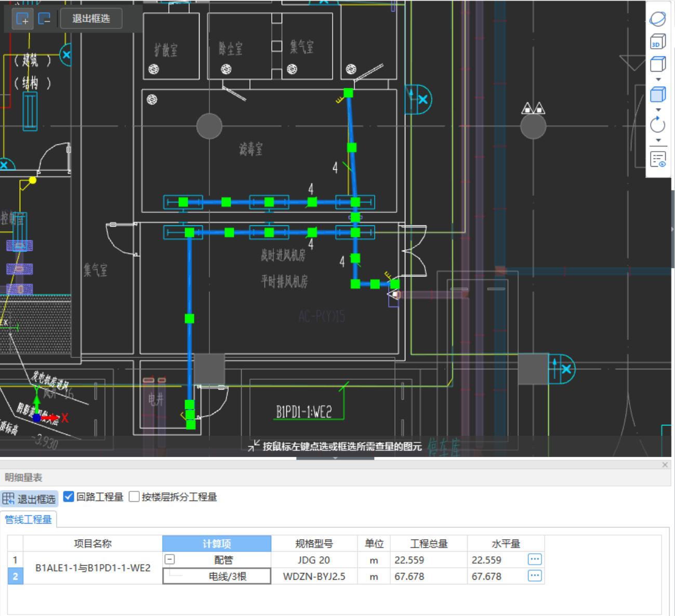The width and height of the screenshot is (675, 616).
Task: Click the 电井 label in drawing
Action: pyautogui.click(x=156, y=399)
